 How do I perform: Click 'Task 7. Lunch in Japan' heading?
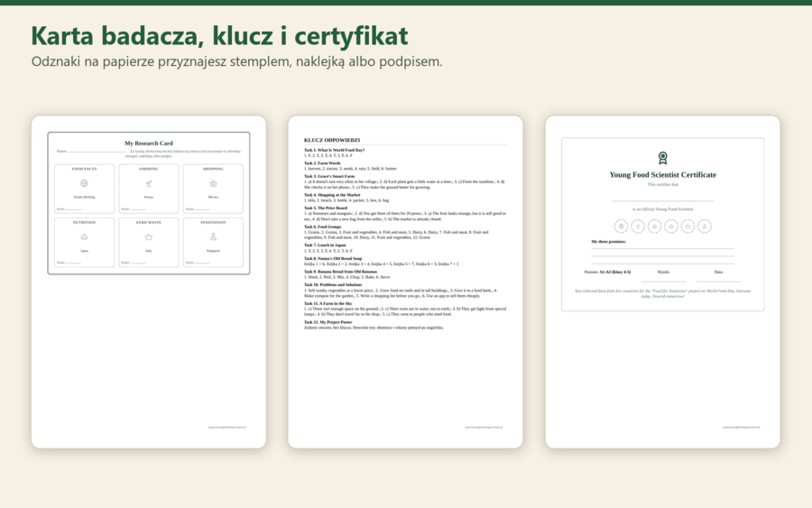click(325, 245)
